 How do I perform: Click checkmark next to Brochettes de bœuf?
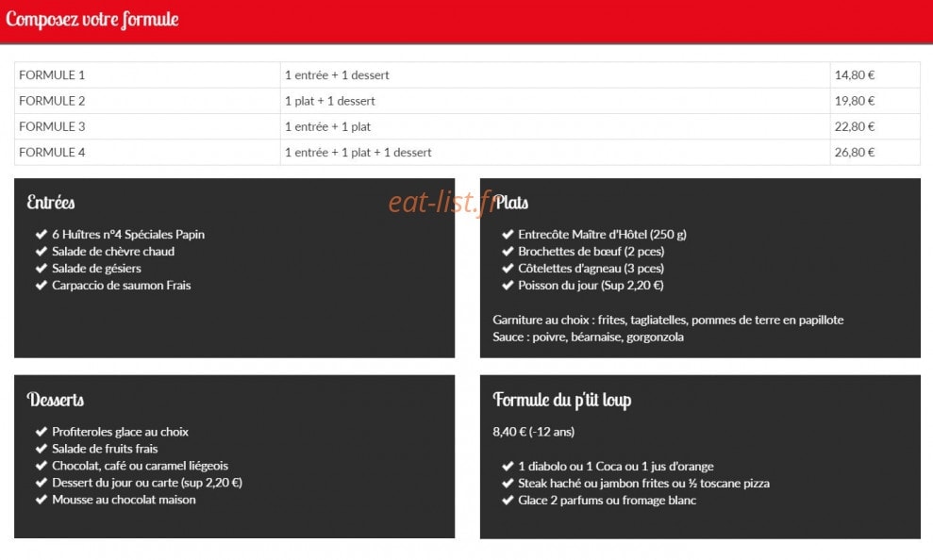coord(508,252)
